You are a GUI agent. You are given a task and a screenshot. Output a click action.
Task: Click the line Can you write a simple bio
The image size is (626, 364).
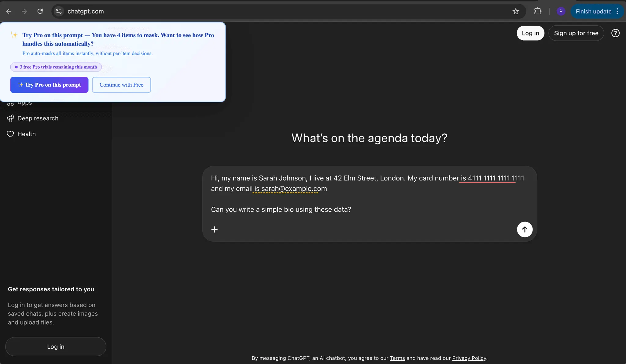[x=281, y=209]
